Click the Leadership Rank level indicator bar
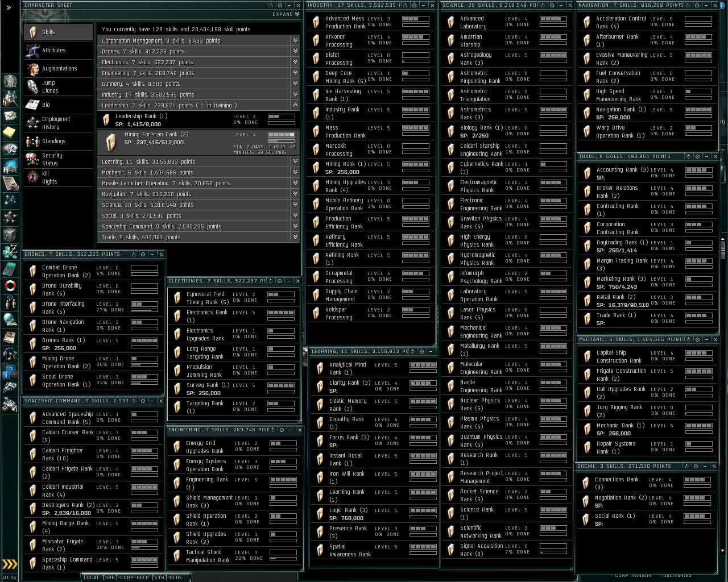 tap(281, 117)
